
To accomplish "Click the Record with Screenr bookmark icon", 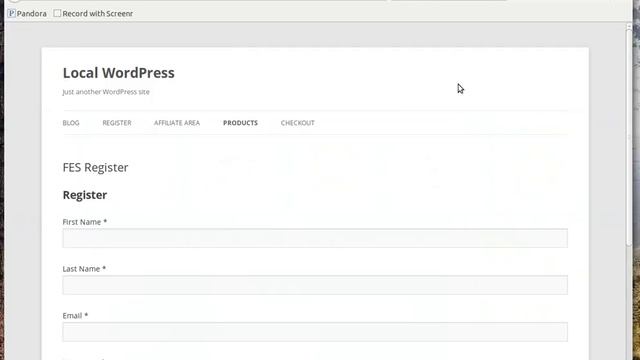I will 57,13.
